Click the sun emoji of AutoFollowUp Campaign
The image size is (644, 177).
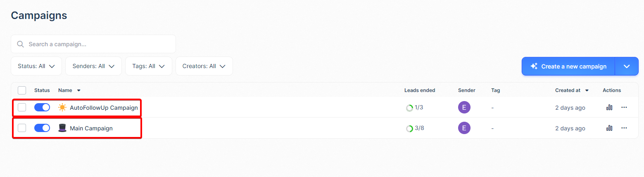point(62,108)
